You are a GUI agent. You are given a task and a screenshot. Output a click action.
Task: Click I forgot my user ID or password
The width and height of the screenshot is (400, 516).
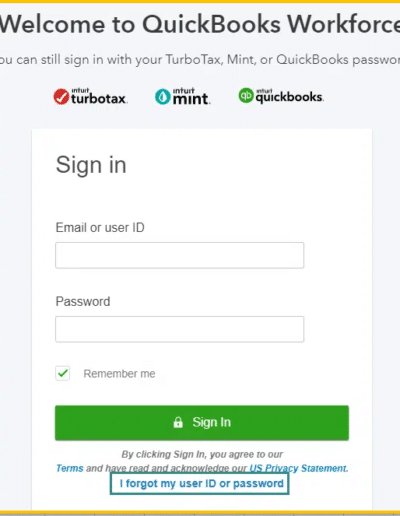click(200, 484)
